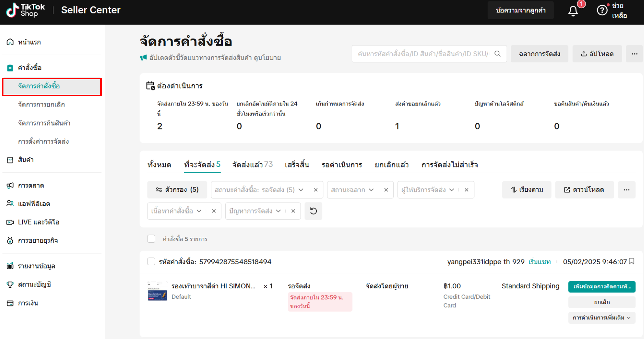Viewport: 644px width, 339px height.
Task: Tick the select-all คำสั่งซื้อ 5 รายการ checkbox
Action: 151,239
